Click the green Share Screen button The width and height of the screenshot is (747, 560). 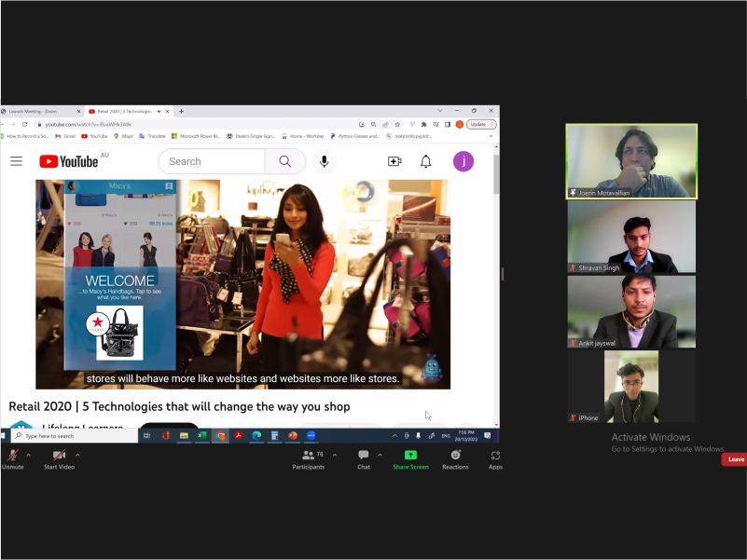tap(410, 459)
